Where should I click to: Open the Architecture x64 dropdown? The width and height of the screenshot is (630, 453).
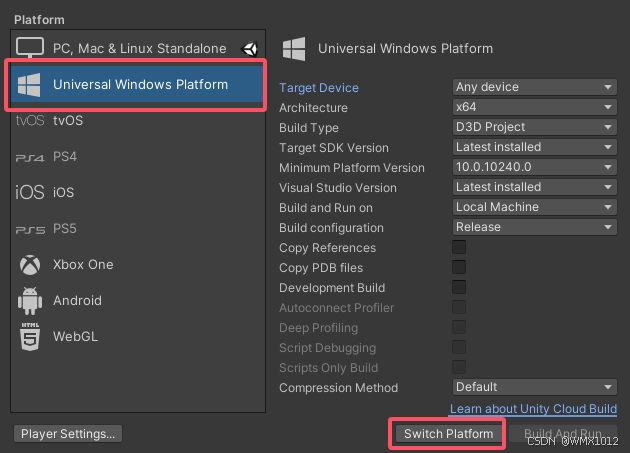[535, 107]
